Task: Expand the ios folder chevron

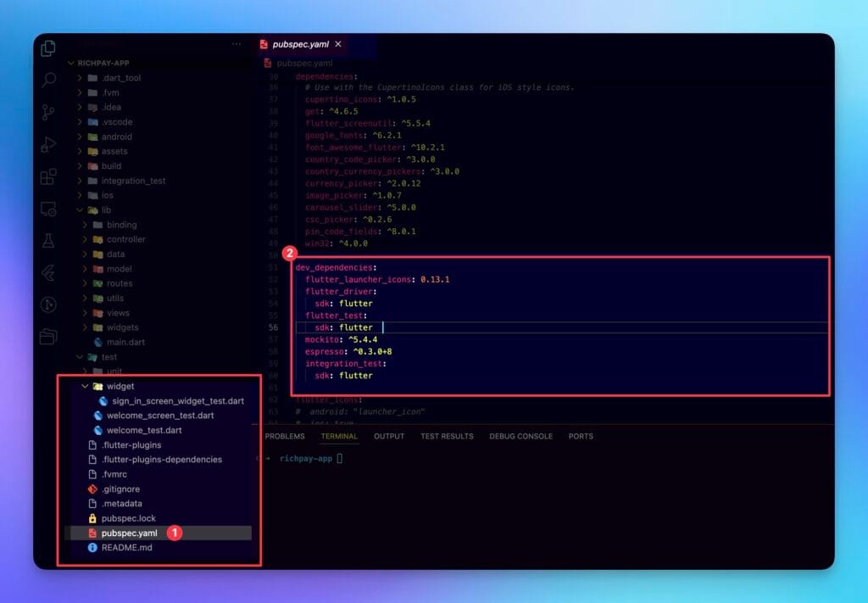Action: (x=80, y=195)
